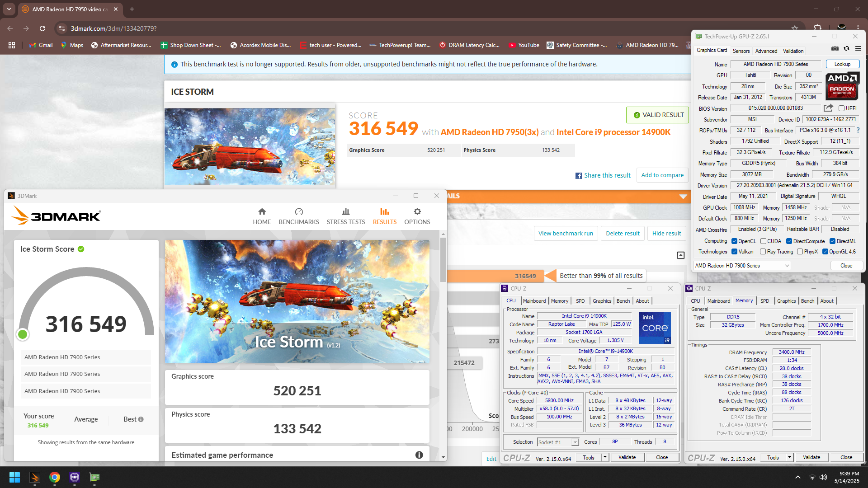Open GPU-Z from the taskbar
The image size is (868, 488).
(x=94, y=477)
